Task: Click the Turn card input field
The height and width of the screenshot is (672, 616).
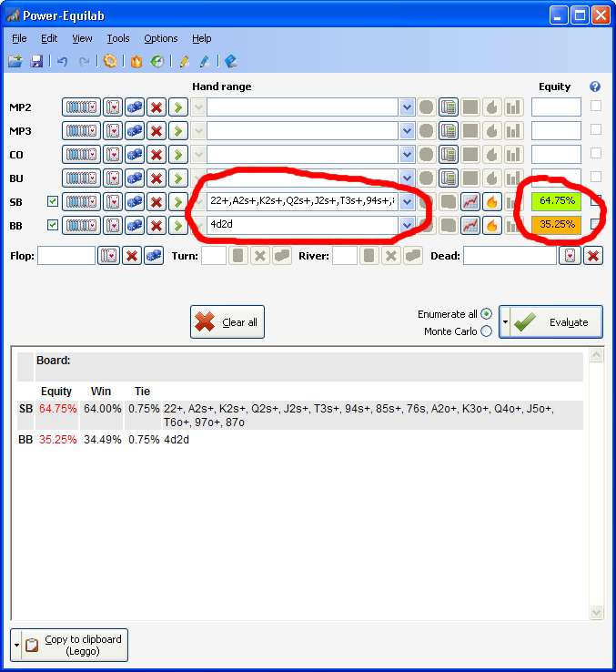Action: click(x=214, y=256)
